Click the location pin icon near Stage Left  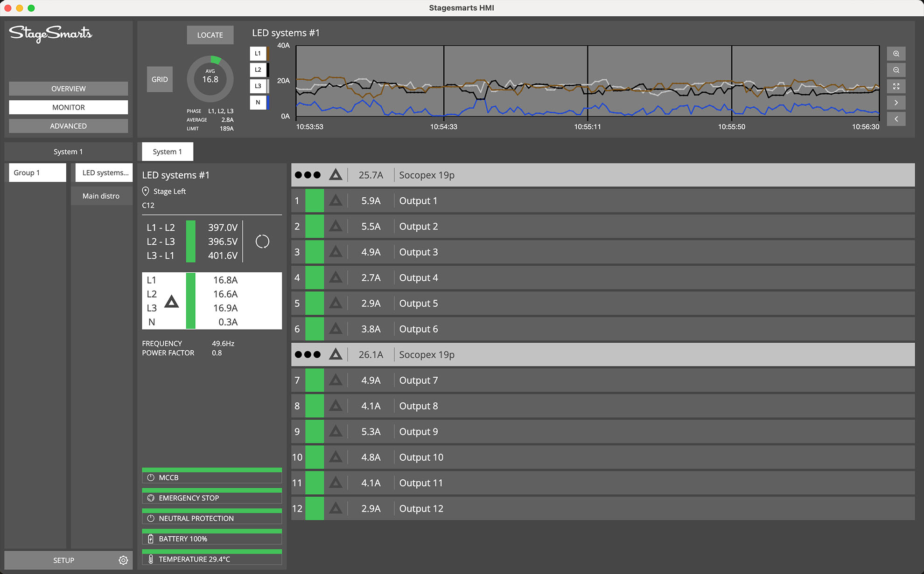click(146, 191)
